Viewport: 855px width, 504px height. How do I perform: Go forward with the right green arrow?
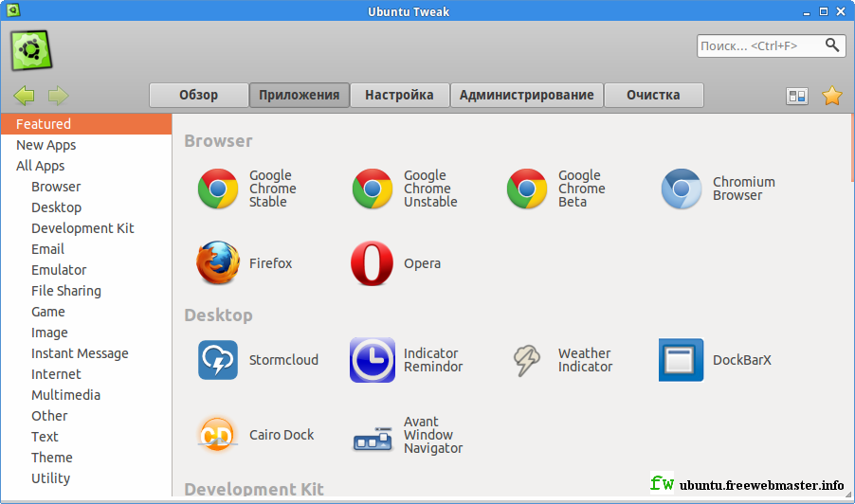pos(58,96)
